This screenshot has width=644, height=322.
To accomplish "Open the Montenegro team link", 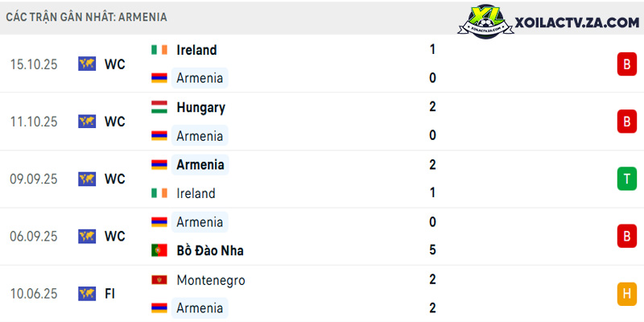I will click(211, 280).
